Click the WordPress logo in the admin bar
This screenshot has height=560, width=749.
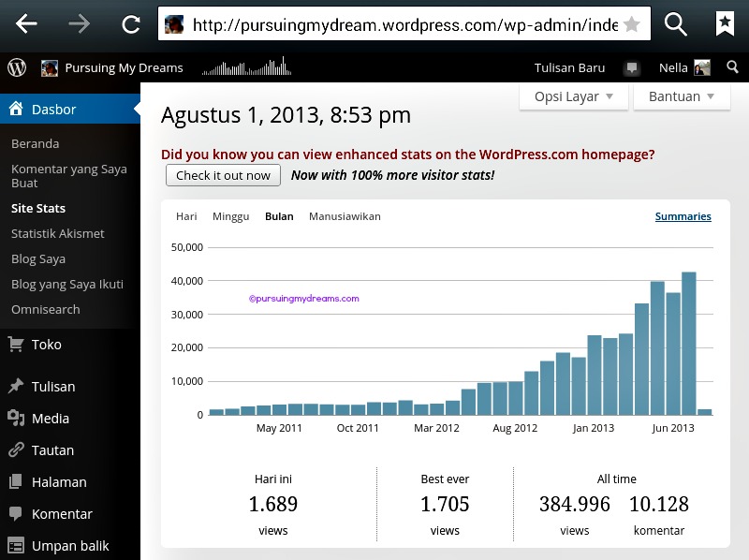click(17, 67)
